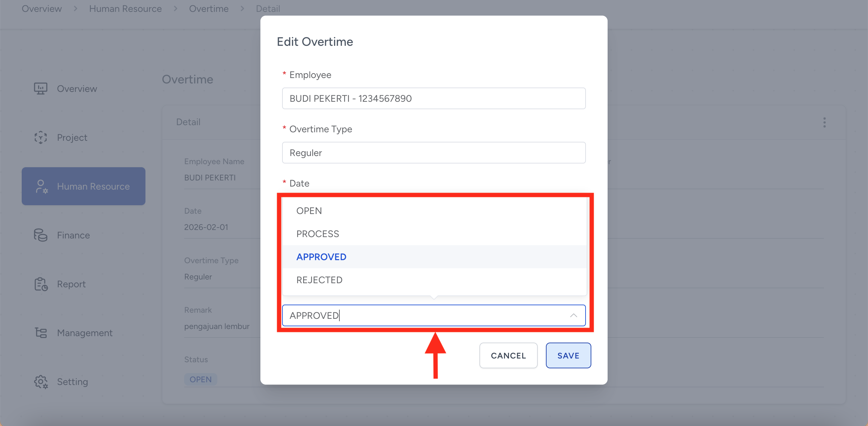Click the Project icon in sidebar

(41, 137)
